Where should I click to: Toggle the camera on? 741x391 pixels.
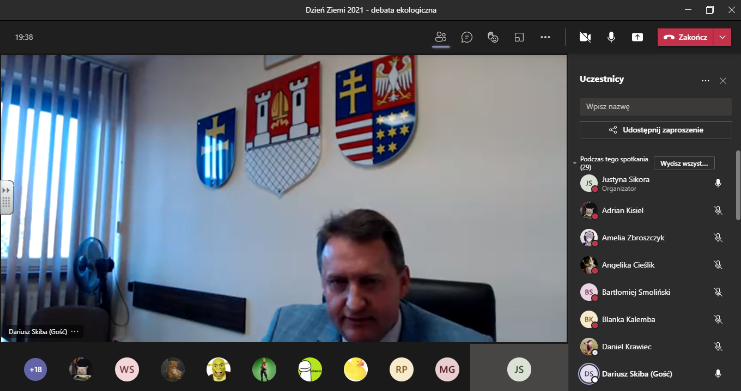tap(585, 37)
